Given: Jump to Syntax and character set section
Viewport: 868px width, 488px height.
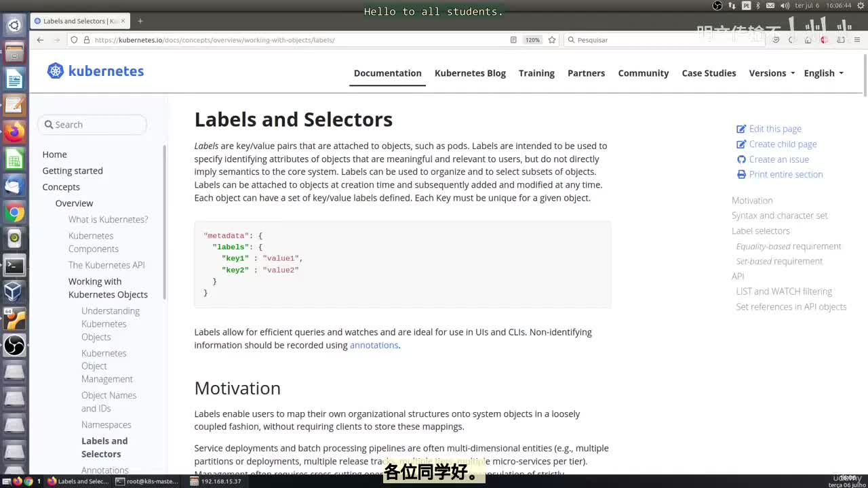Looking at the screenshot, I should tap(780, 216).
